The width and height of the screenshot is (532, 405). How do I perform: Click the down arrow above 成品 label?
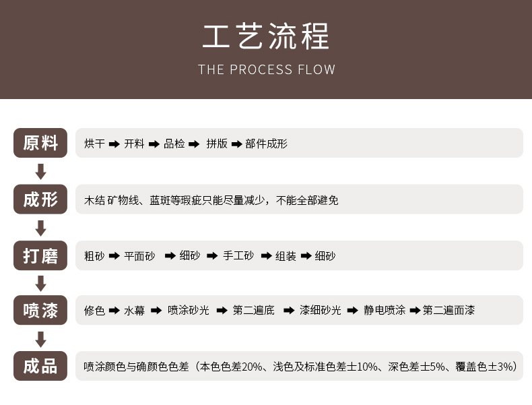(40, 339)
